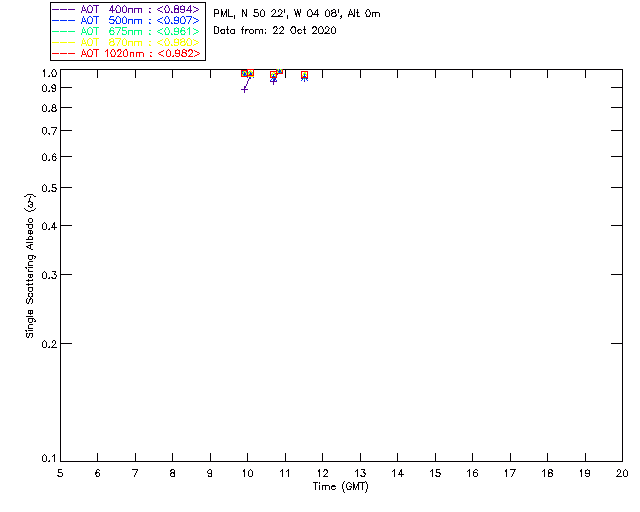Screen dimensions: 640x512
Task: Click the x-axis tick label 5
Action: click(x=60, y=473)
